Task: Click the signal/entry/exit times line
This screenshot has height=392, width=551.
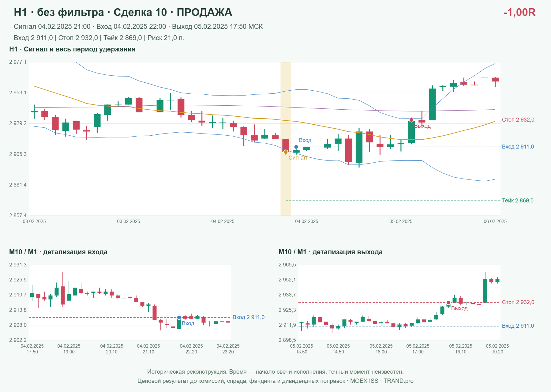Action: pyautogui.click(x=138, y=27)
